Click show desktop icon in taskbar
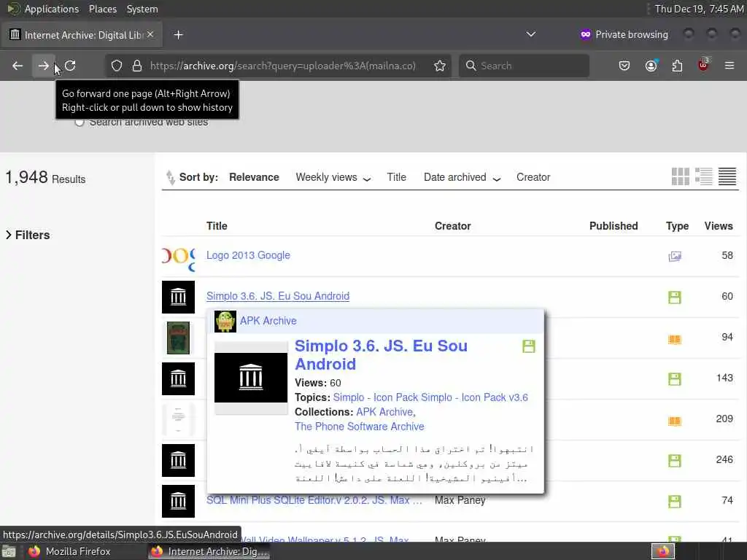Screen dimensions: 747x560 click(9, 551)
